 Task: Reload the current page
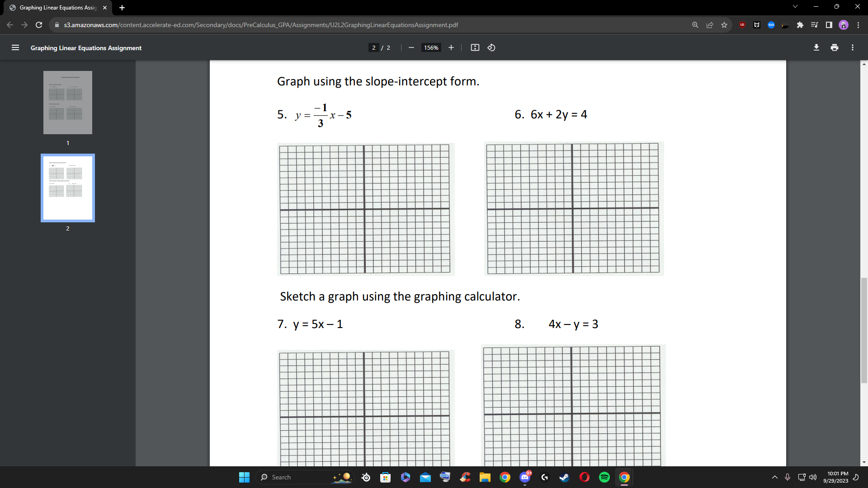(x=39, y=25)
